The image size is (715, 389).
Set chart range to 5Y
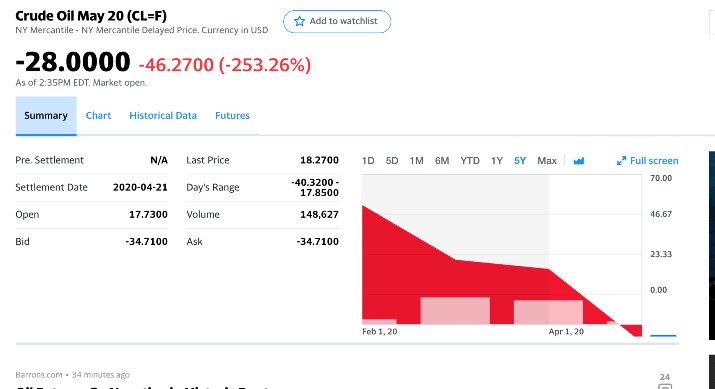click(520, 161)
